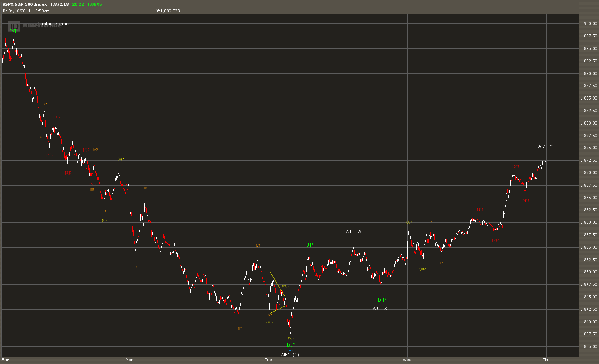Click the Y:1,889.533 cursor value readout
The height and width of the screenshot is (364, 599).
pyautogui.click(x=168, y=11)
